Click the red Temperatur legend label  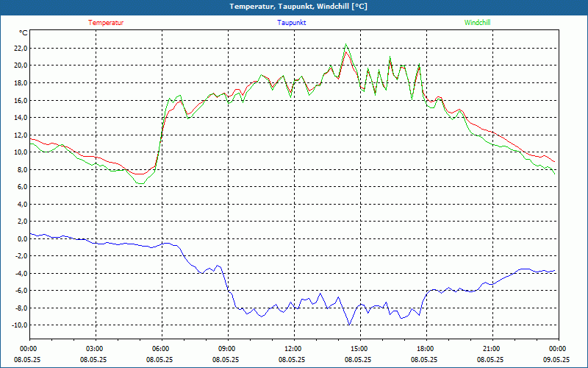click(x=106, y=23)
